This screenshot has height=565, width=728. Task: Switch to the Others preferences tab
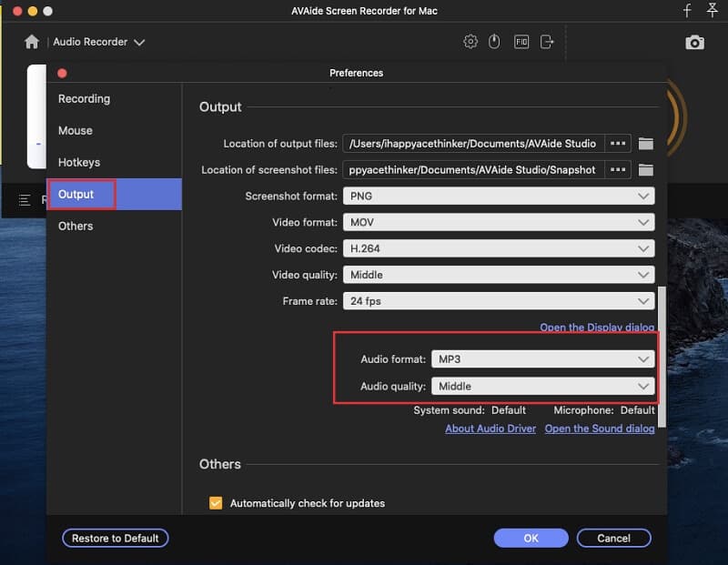pyautogui.click(x=114, y=227)
